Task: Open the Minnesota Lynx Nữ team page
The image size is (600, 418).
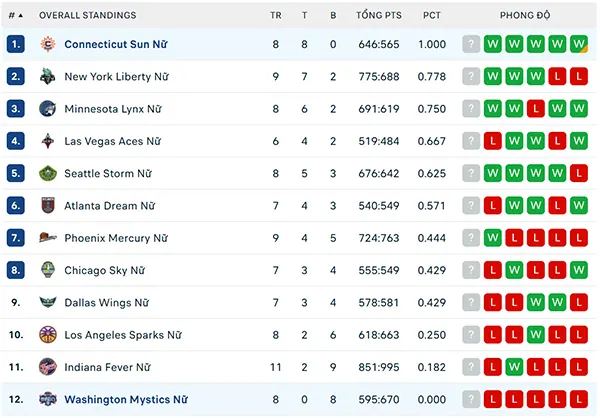Action: click(113, 109)
